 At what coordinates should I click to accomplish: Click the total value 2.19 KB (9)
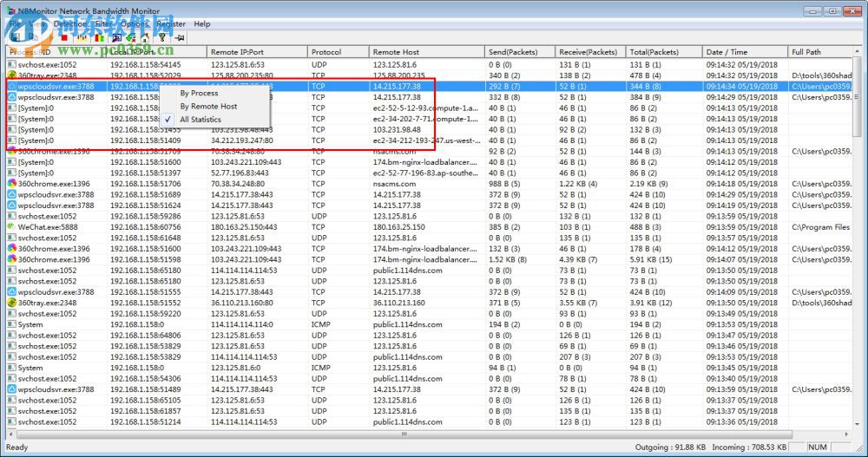click(x=648, y=184)
